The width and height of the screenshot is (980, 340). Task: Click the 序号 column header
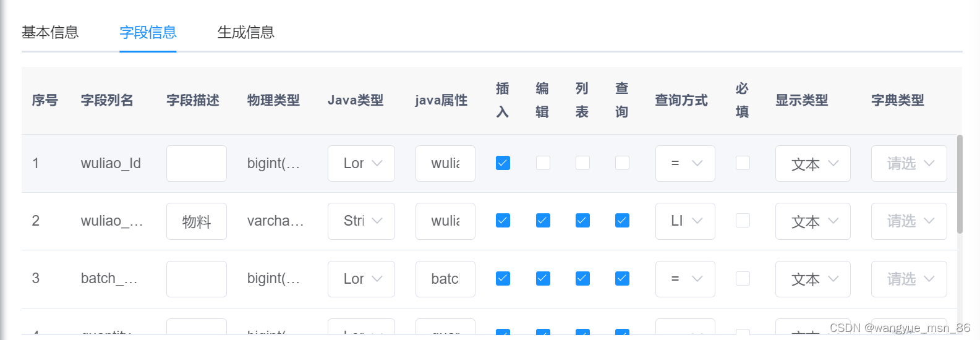45,100
